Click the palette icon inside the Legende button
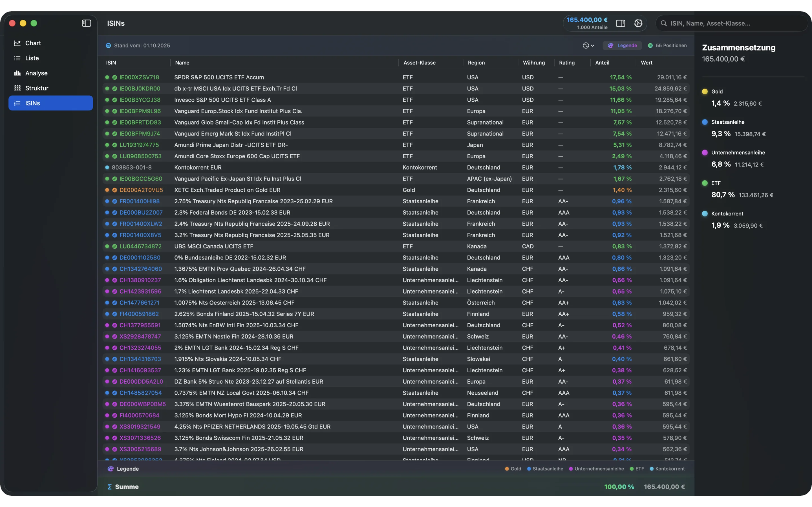 tap(610, 45)
